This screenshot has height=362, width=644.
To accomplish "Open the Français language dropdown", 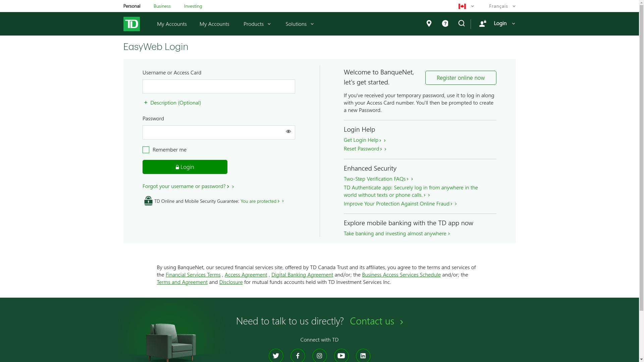I will tap(502, 6).
